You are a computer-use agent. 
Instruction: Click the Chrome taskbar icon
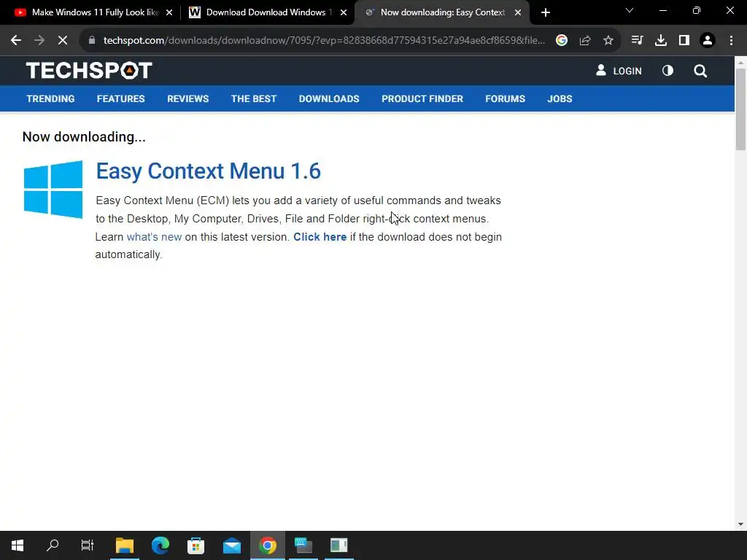[268, 545]
